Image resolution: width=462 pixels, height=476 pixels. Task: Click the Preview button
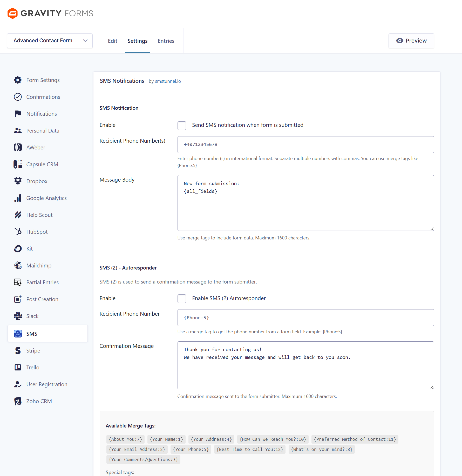point(411,41)
